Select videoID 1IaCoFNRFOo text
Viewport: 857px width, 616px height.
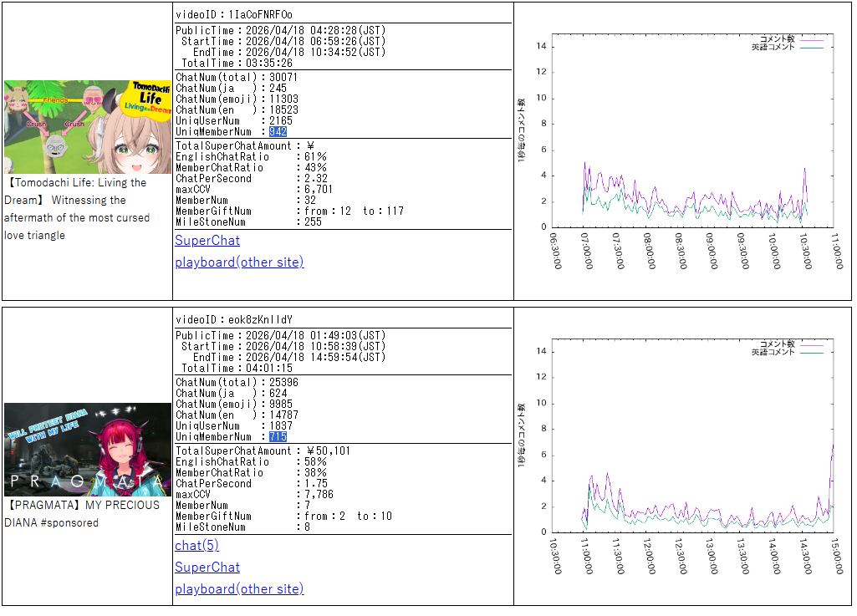(234, 15)
